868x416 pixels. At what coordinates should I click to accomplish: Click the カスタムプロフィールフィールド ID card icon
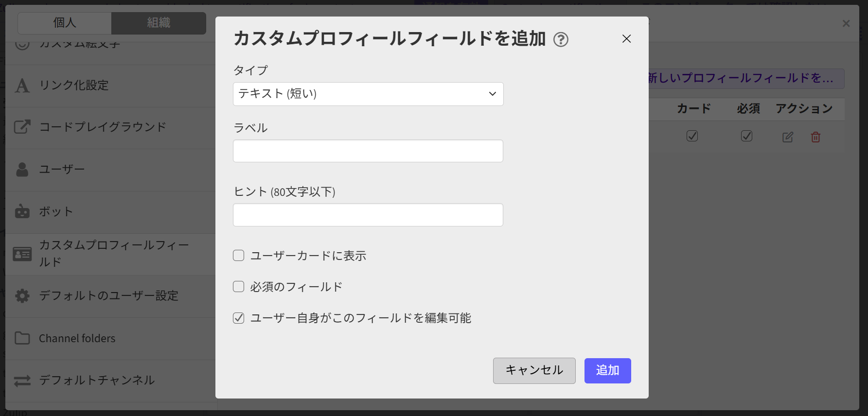pyautogui.click(x=22, y=254)
